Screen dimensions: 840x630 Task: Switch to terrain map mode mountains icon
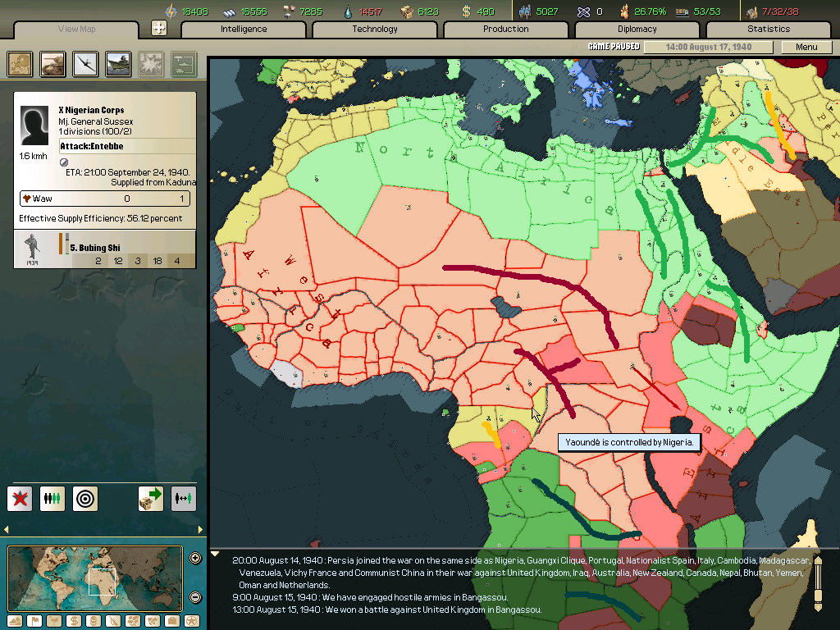15,622
